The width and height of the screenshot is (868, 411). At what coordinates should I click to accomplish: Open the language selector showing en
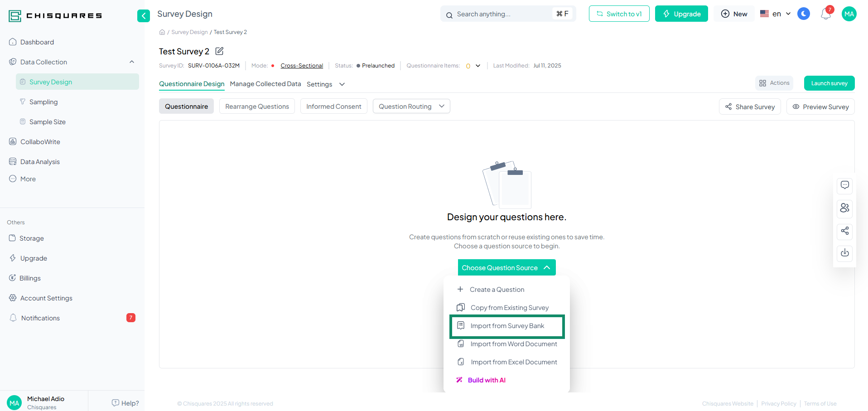[775, 14]
